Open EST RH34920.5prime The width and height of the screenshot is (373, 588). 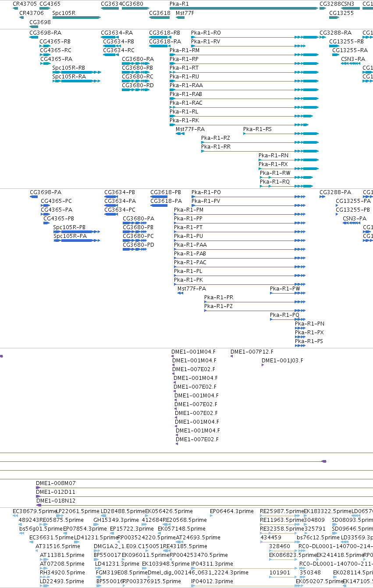click(62, 572)
